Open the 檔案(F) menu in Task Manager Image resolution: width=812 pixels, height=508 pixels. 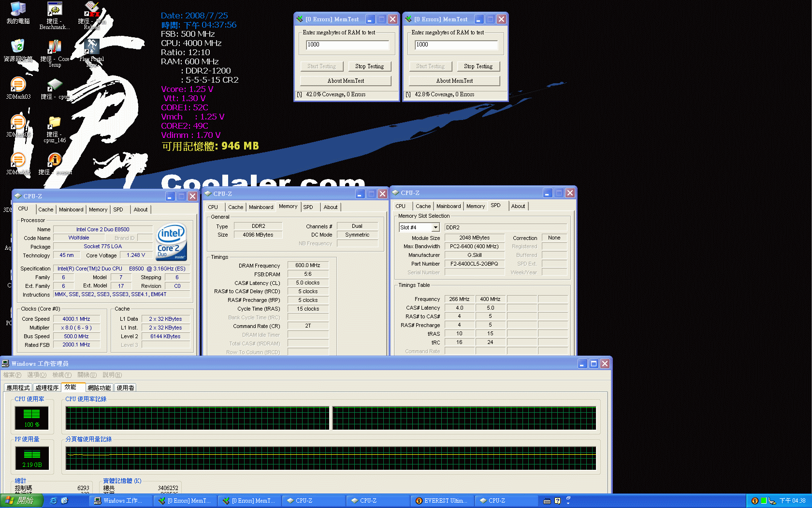12,375
